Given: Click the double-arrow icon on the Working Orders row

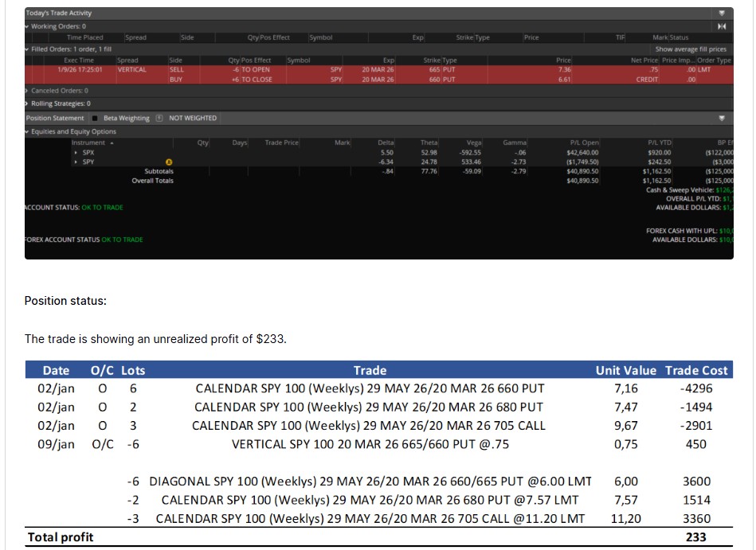Looking at the screenshot, I should pos(722,25).
